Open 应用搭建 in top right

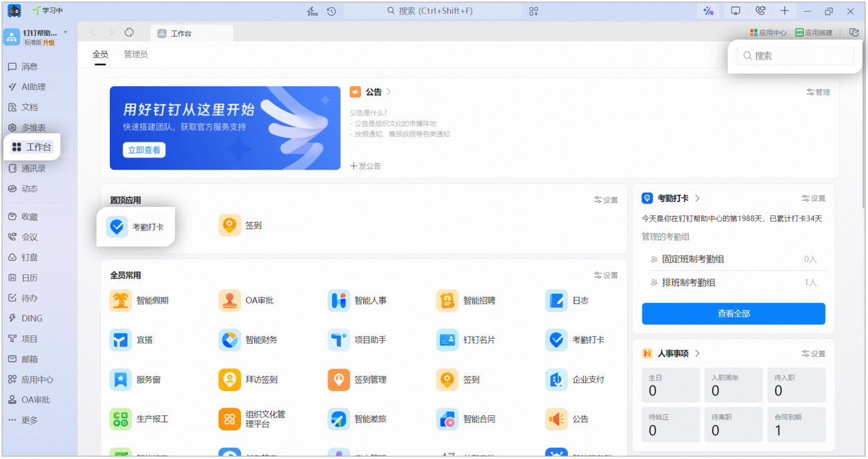pos(814,33)
